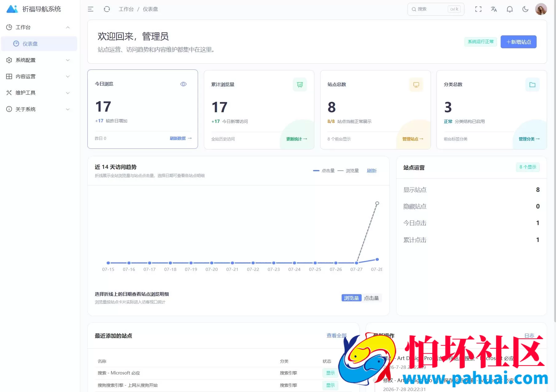Screen dimensions: 556x392
Task: Click the 07-15 data point on chart
Action: pos(108,263)
